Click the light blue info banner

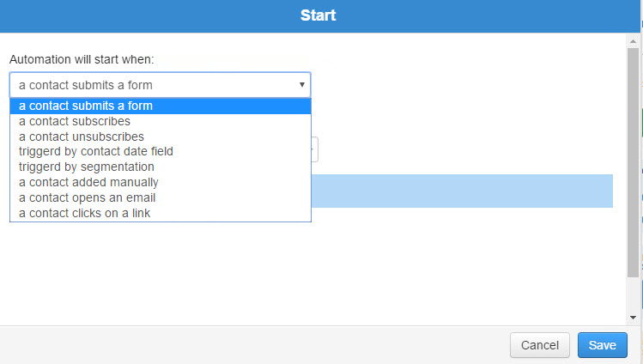pyautogui.click(x=462, y=191)
